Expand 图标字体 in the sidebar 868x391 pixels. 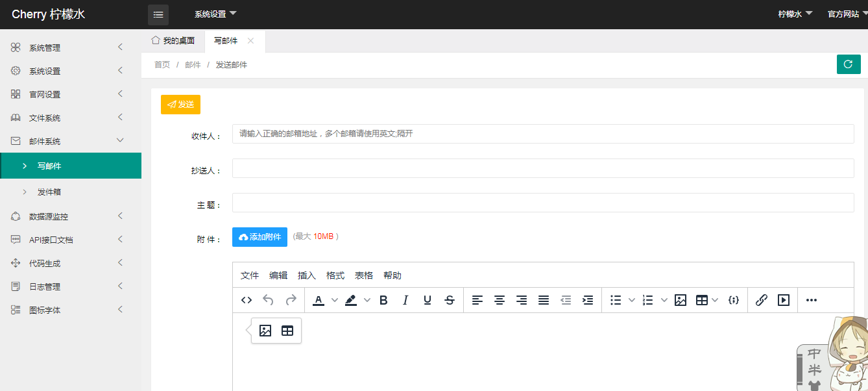point(71,310)
